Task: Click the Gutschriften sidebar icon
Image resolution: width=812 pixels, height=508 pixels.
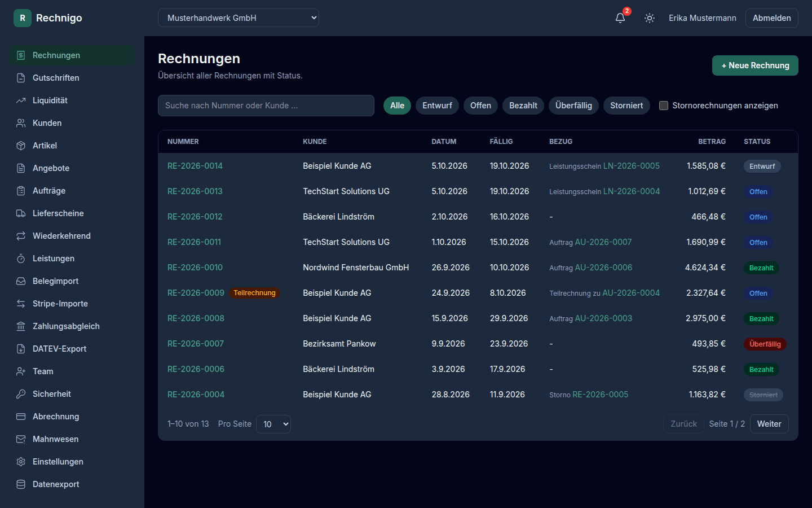Action: point(21,78)
